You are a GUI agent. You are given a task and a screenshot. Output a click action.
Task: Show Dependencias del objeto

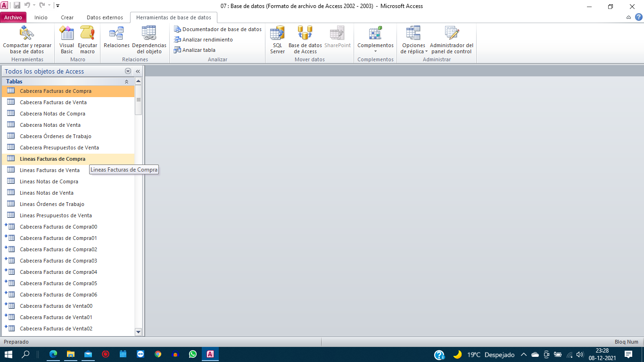pyautogui.click(x=149, y=40)
